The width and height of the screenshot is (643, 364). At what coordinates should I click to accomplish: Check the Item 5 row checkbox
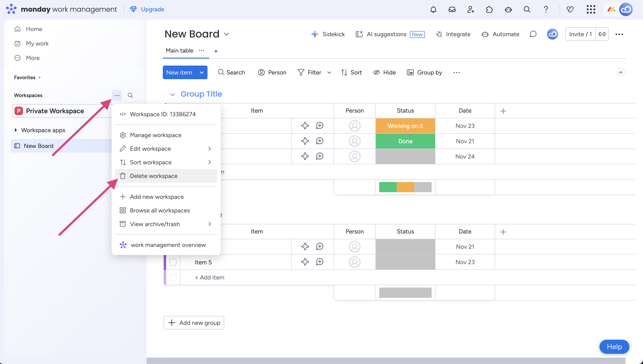[x=173, y=262]
